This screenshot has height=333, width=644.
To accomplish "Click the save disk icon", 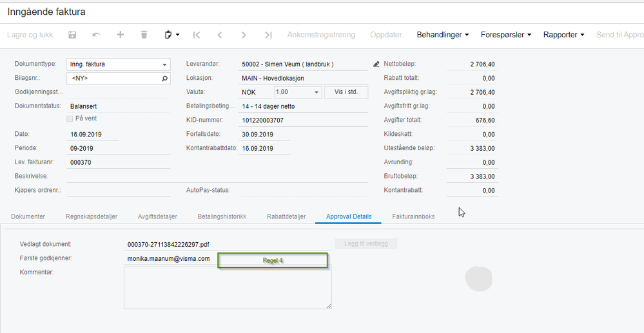I will (x=72, y=35).
